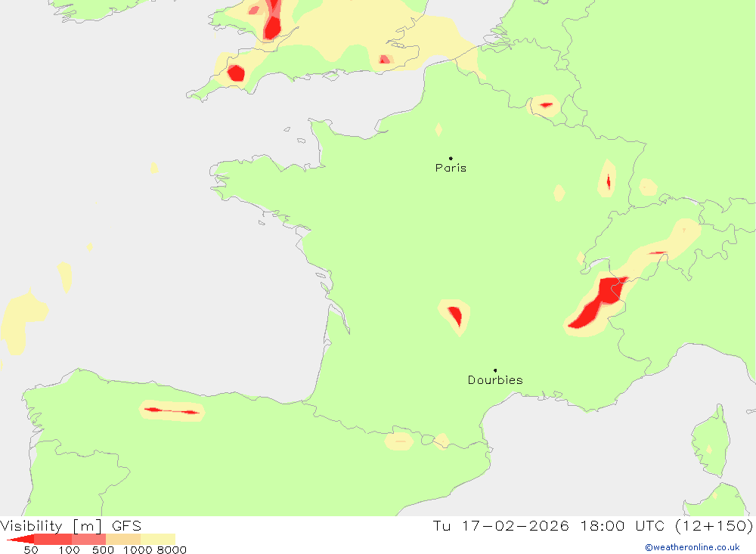Click the legend value '1000'
This screenshot has width=756, height=554.
pos(138,550)
